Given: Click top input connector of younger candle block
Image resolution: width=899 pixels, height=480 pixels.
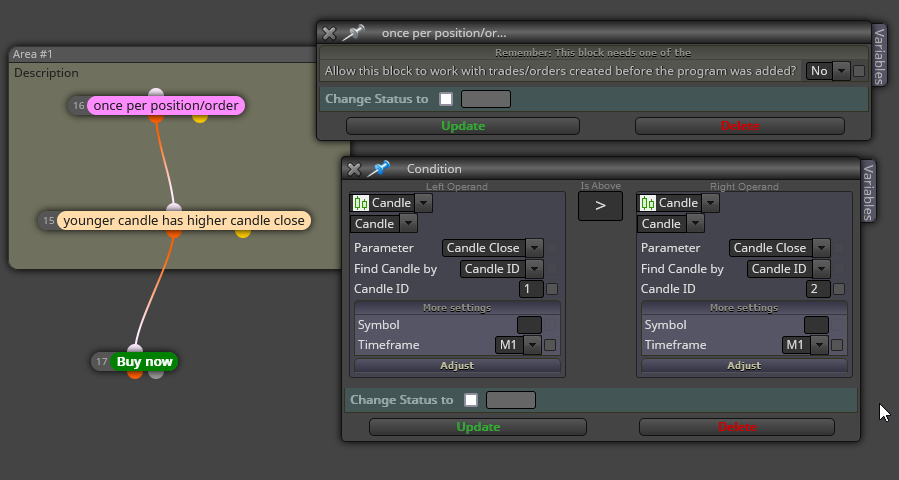Looking at the screenshot, I should (x=174, y=209).
